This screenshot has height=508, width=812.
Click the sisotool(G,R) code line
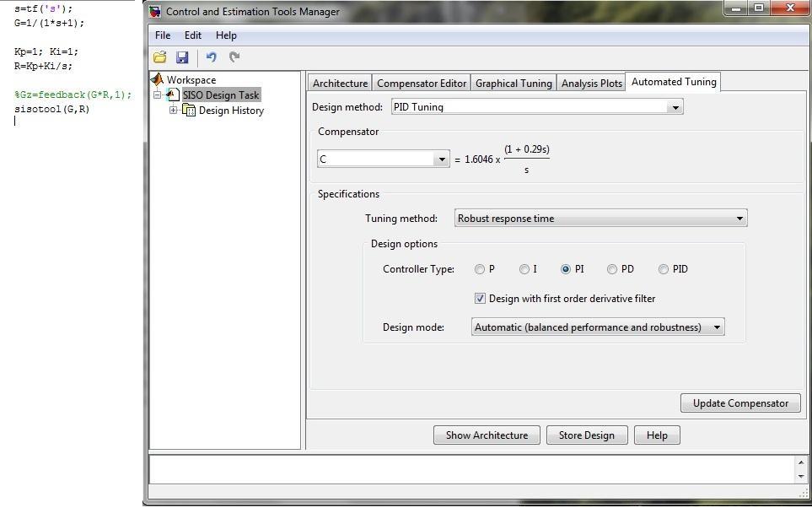tap(52, 109)
